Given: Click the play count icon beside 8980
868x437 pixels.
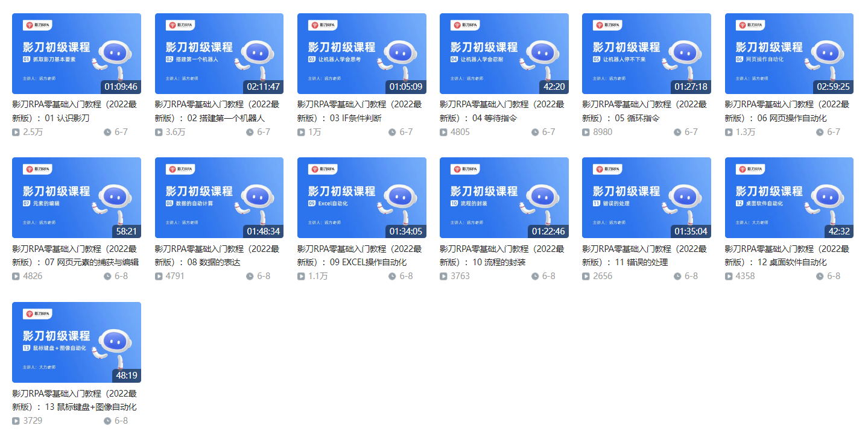Looking at the screenshot, I should [586, 132].
